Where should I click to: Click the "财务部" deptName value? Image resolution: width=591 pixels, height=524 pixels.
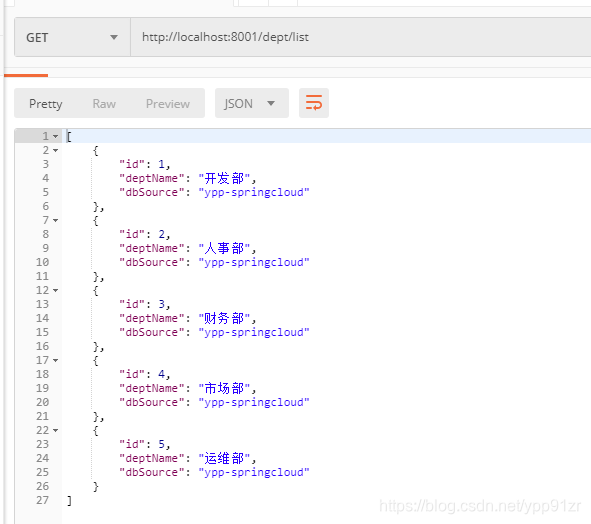pos(224,319)
